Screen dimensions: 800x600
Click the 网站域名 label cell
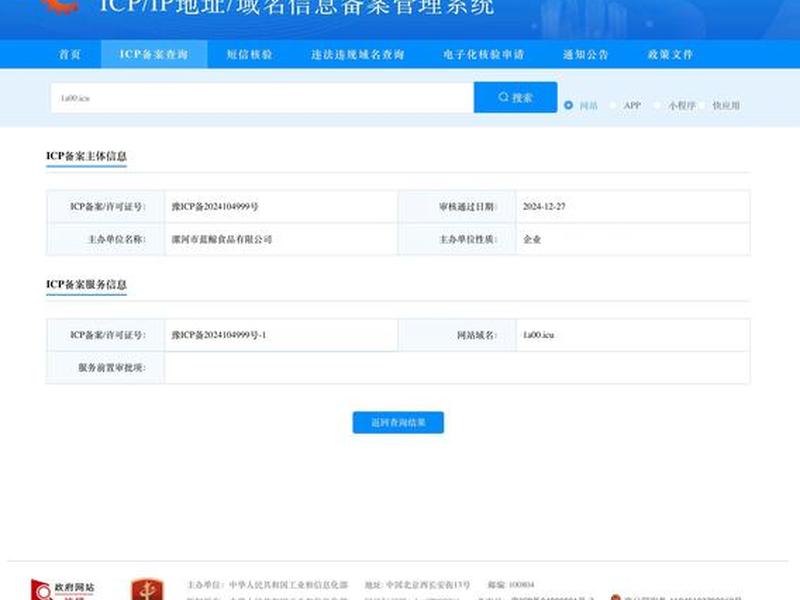[x=457, y=335]
